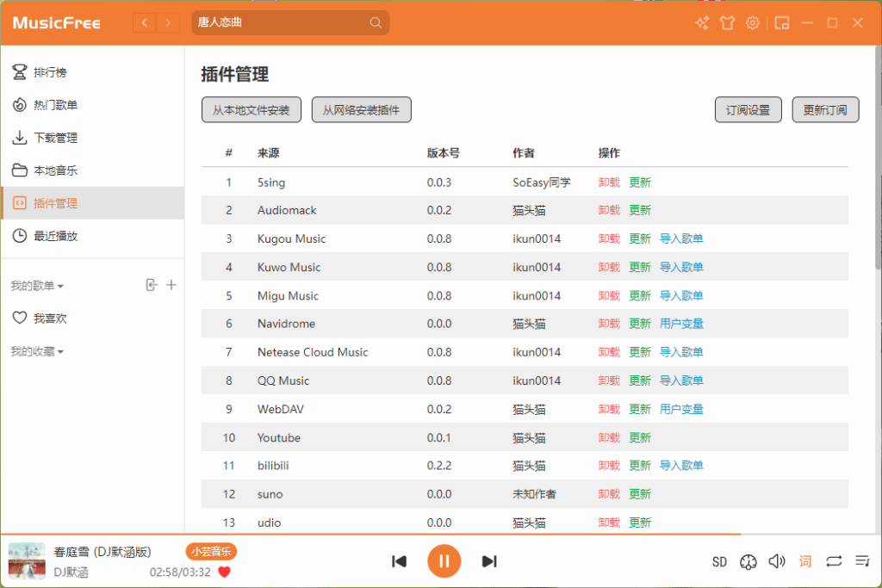Open 订阅设置 button
The image size is (882, 588).
click(x=748, y=109)
